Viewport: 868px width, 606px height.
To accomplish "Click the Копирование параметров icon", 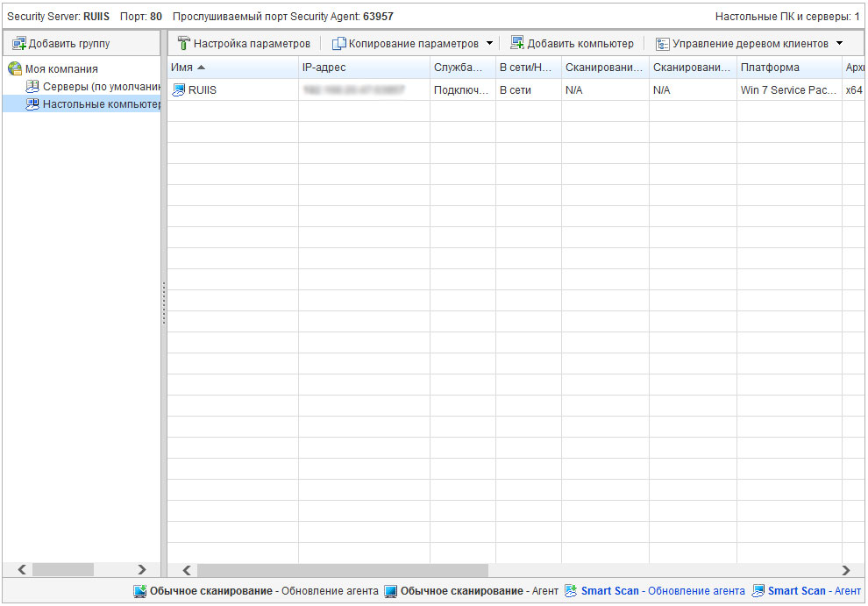I will [x=338, y=43].
